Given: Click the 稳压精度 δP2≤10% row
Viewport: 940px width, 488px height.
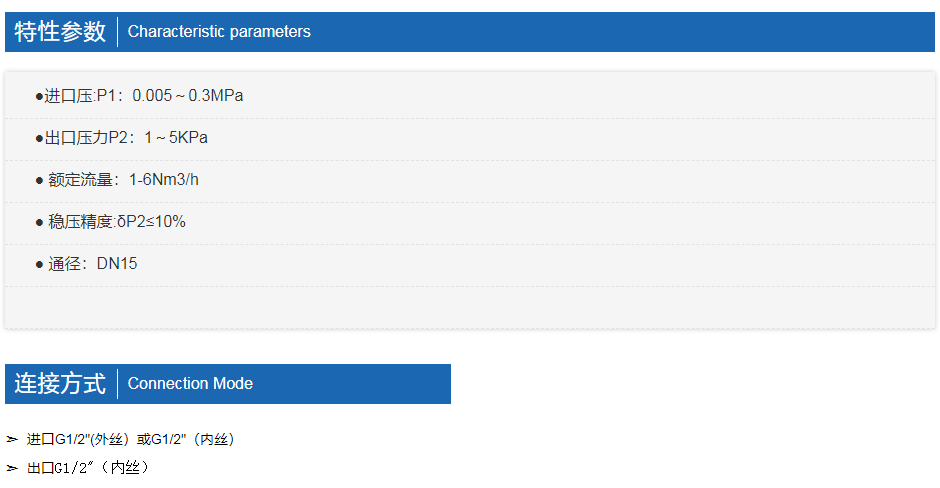Looking at the screenshot, I should click(470, 223).
